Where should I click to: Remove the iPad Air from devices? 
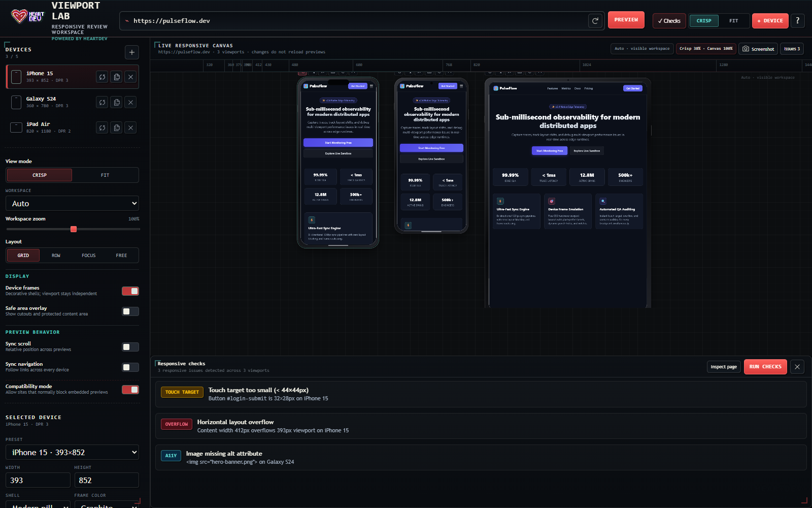[x=131, y=128]
